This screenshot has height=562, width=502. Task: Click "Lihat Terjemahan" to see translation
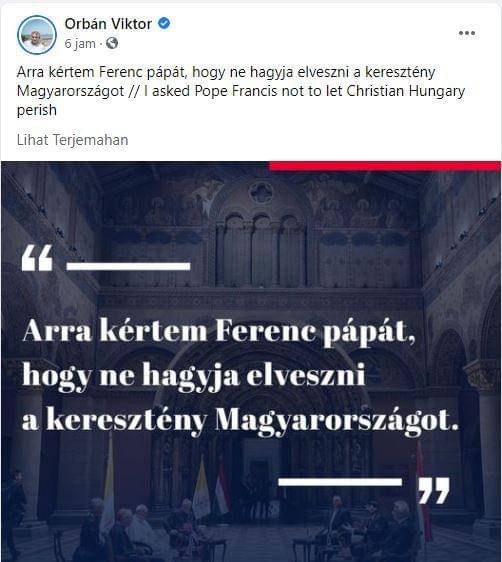(x=72, y=140)
